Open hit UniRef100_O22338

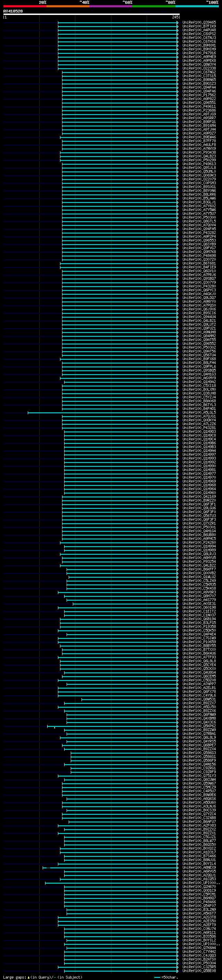click(x=199, y=68)
